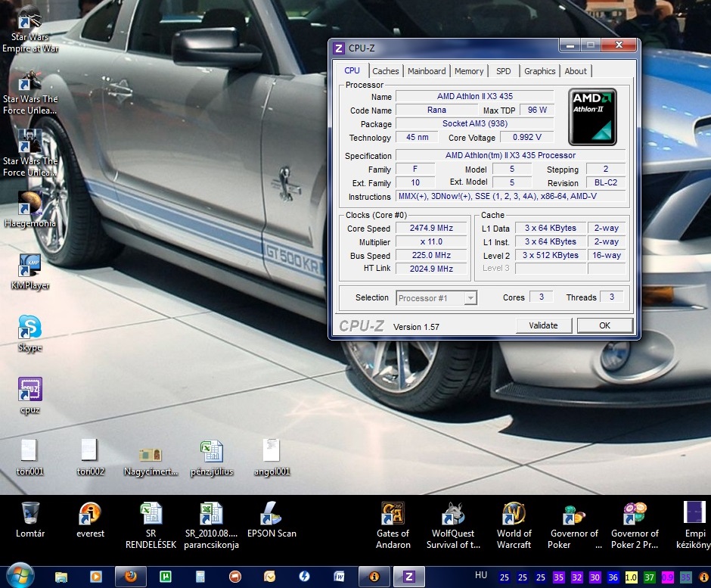
Task: Open the Processor #1 selection dropdown
Action: coord(436,297)
